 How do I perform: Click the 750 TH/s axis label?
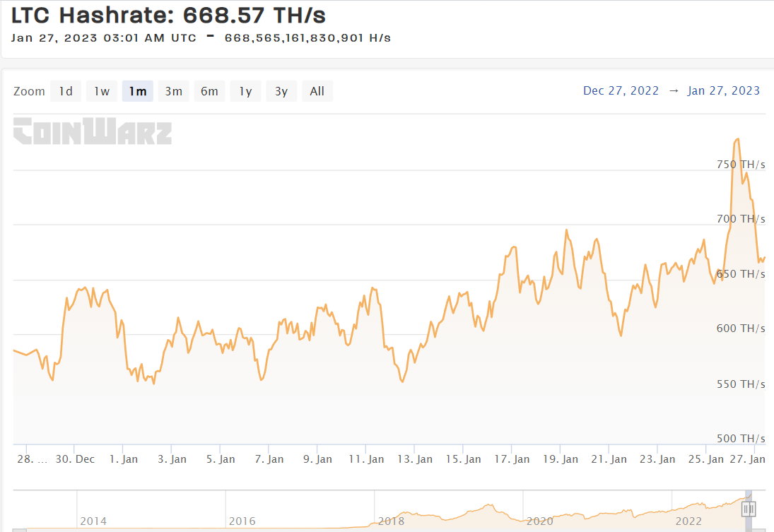(741, 165)
